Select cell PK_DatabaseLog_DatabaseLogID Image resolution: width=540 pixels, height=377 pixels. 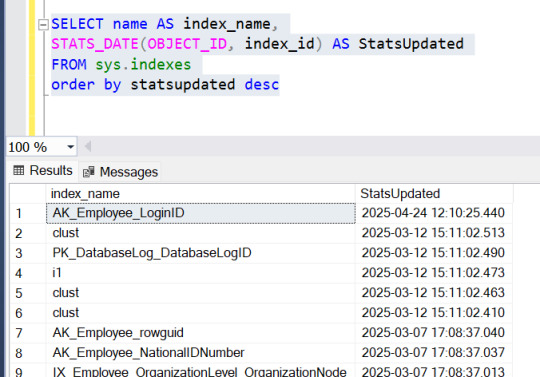(x=200, y=253)
